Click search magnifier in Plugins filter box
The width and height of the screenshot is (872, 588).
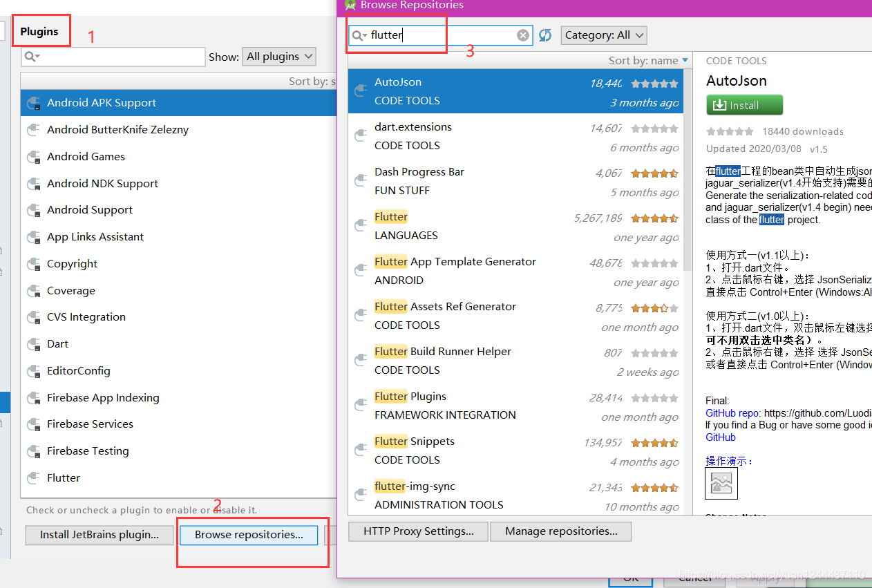30,57
